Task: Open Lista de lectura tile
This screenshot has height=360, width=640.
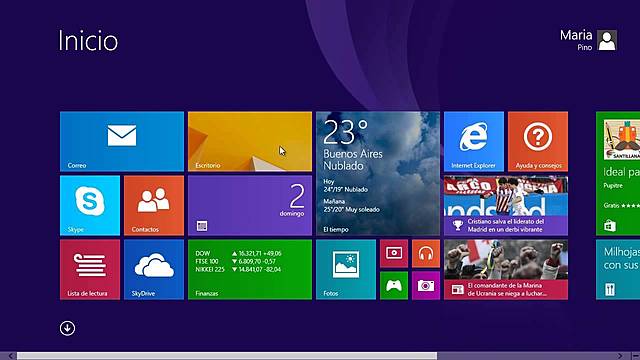Action: tap(90, 269)
